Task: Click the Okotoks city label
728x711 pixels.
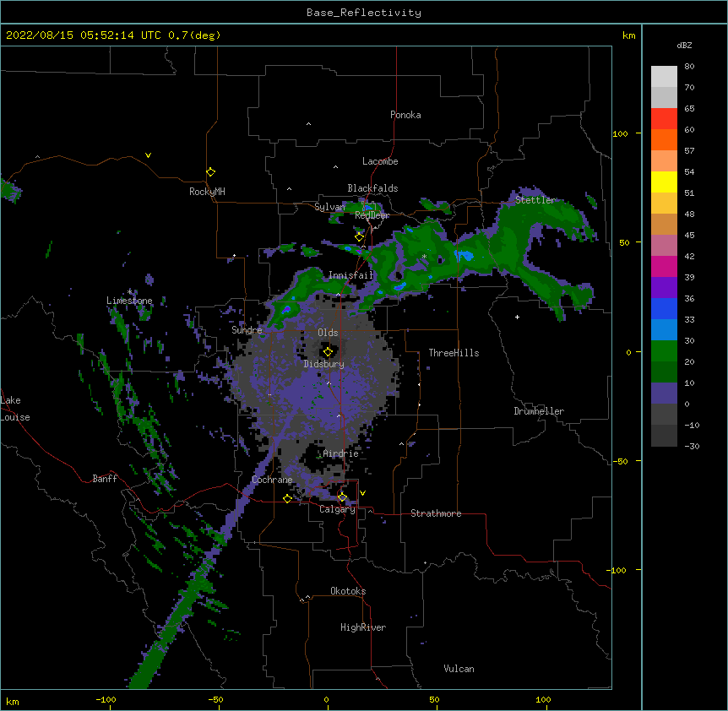Action: 348,591
